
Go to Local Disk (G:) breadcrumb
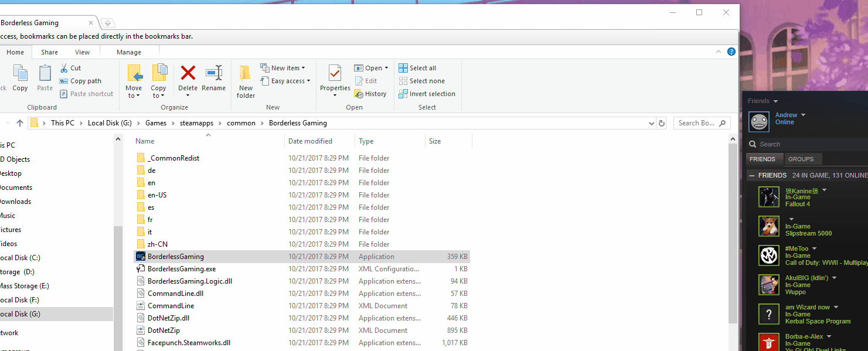click(x=110, y=123)
